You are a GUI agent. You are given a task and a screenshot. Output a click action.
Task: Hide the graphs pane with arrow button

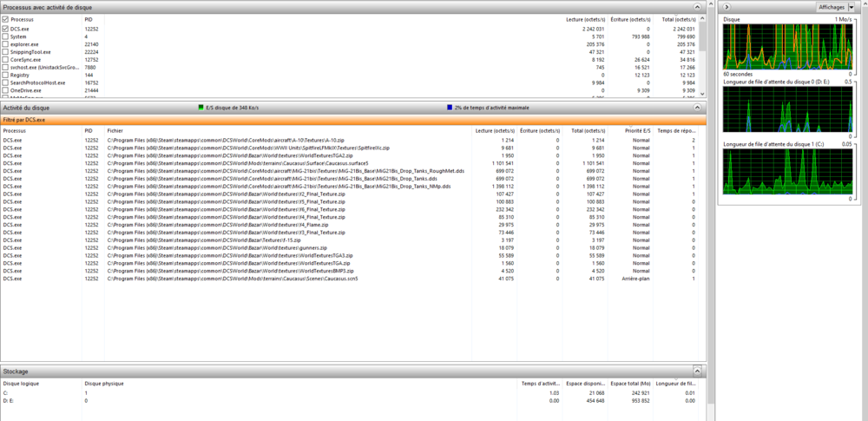point(727,7)
